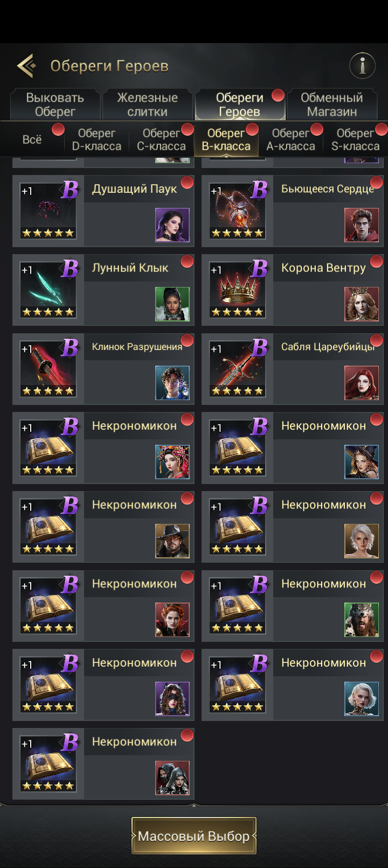Screen dimensions: 388x868
Task: Select the werewolf hero portrait on Некрономикон
Action: pyautogui.click(x=362, y=620)
